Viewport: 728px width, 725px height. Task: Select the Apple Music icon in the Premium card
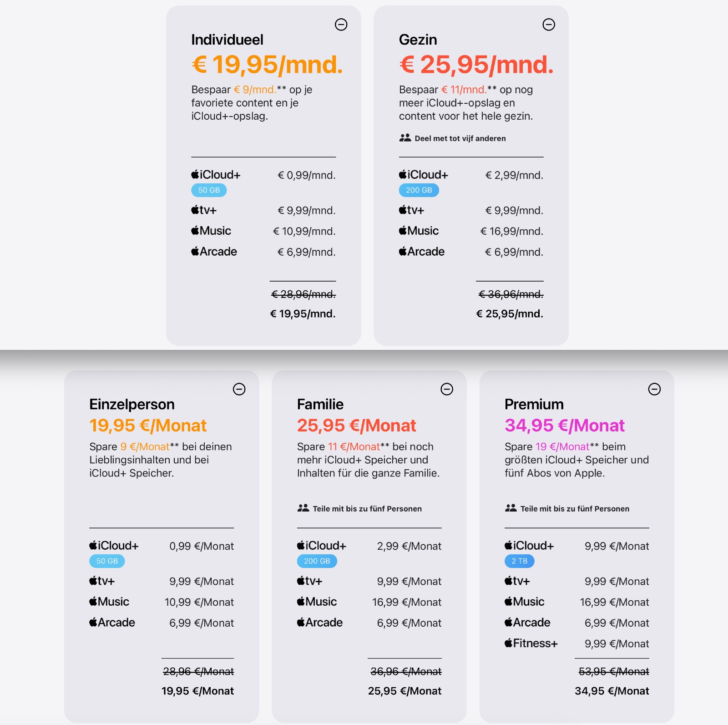(510, 602)
